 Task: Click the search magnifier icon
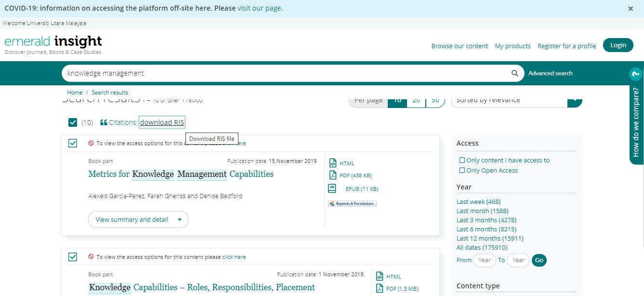515,73
